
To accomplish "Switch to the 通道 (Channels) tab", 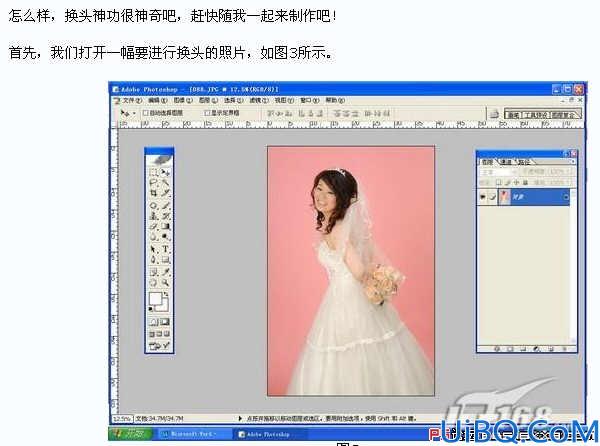I will point(506,162).
